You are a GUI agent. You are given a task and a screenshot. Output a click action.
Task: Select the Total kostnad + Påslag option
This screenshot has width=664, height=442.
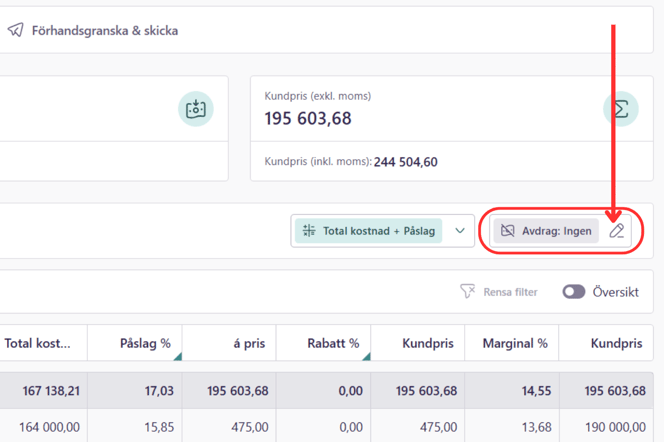click(368, 231)
